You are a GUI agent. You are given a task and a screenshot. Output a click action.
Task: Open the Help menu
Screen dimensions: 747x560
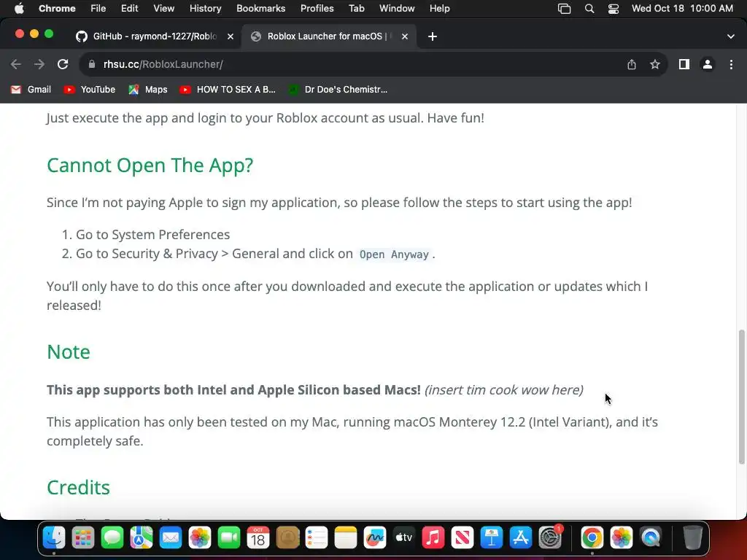click(x=439, y=9)
